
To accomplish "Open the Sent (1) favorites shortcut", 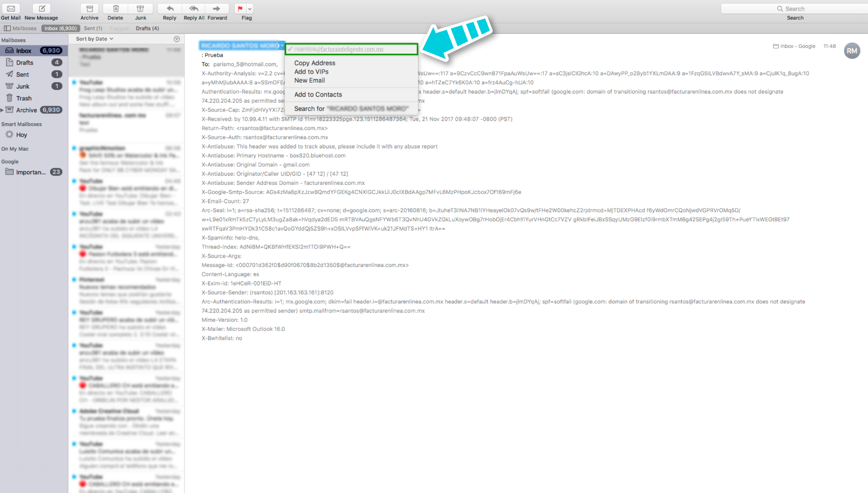I will 93,28.
